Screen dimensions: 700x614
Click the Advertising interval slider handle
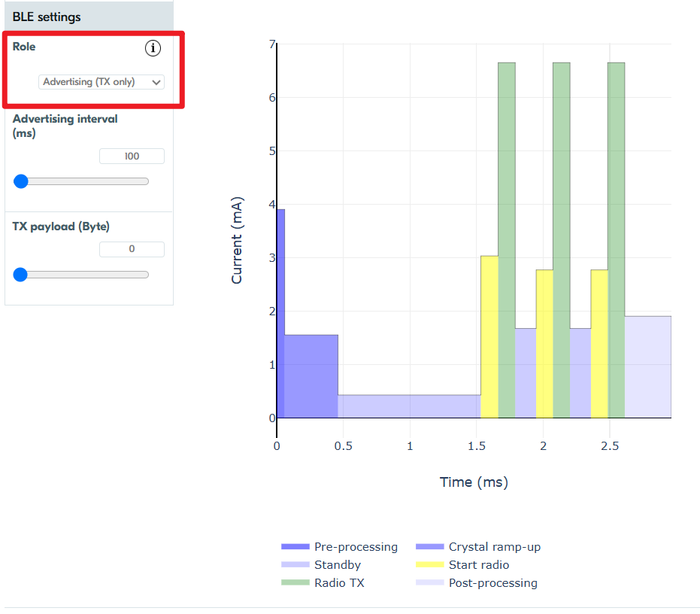[x=21, y=181]
